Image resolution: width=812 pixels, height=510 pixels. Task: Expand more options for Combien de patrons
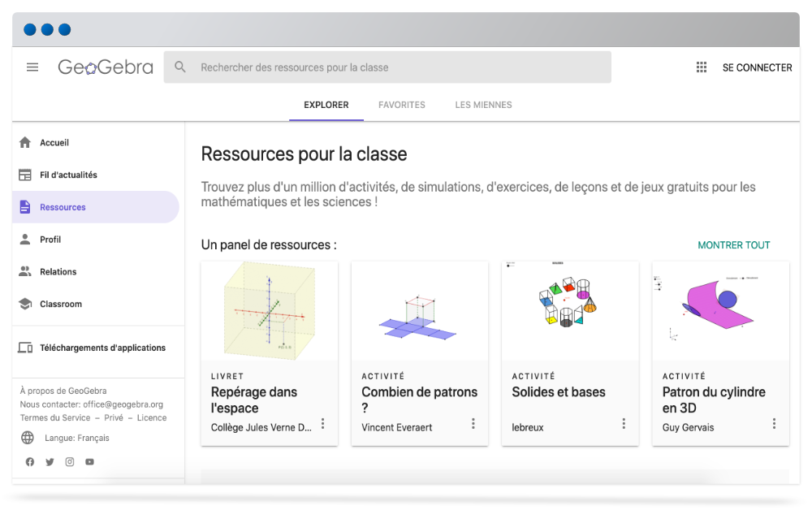[473, 423]
